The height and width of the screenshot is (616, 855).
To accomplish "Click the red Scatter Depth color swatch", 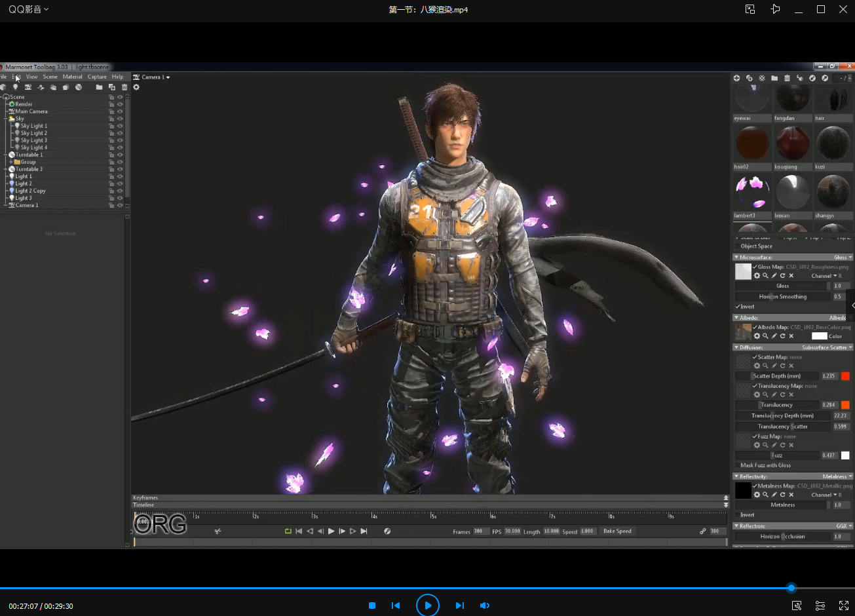I will click(845, 376).
